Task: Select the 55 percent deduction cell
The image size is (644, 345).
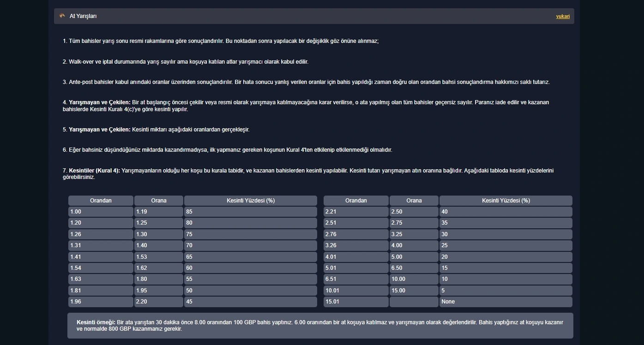Action: point(251,279)
